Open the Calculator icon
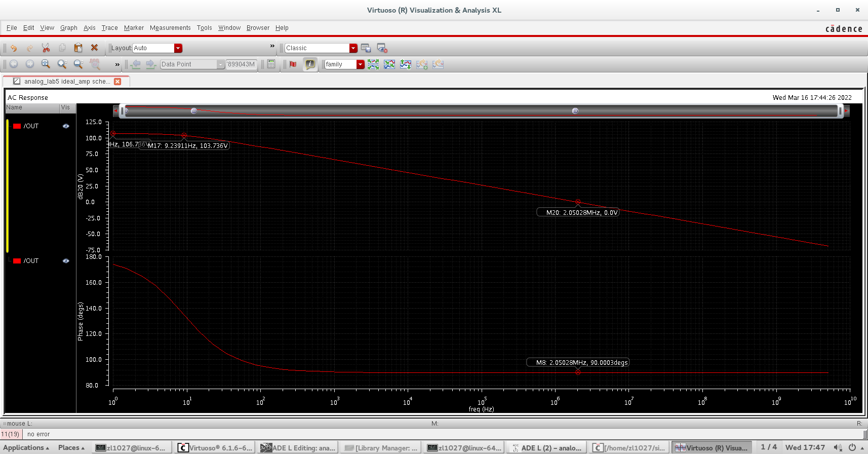Viewport: 868px width, 454px height. 271,64
